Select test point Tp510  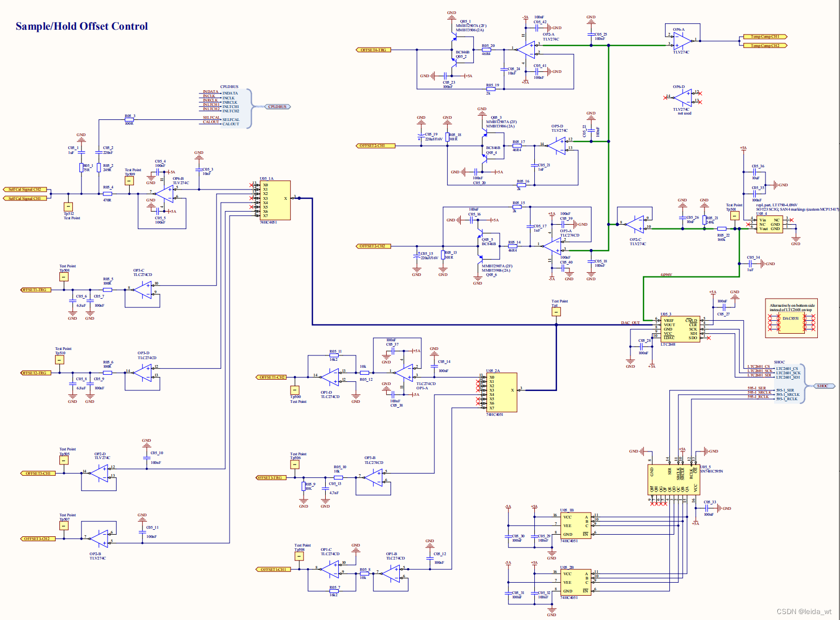(x=59, y=360)
